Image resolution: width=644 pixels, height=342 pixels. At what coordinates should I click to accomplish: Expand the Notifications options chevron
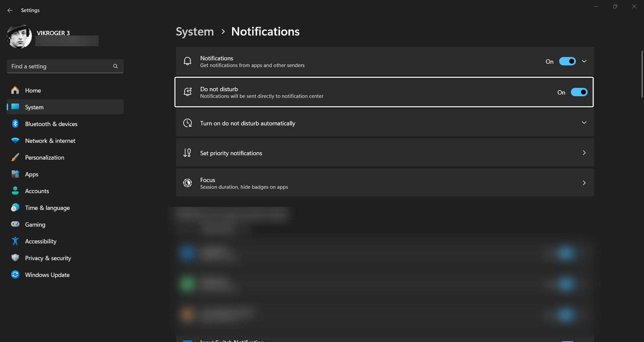tap(584, 61)
